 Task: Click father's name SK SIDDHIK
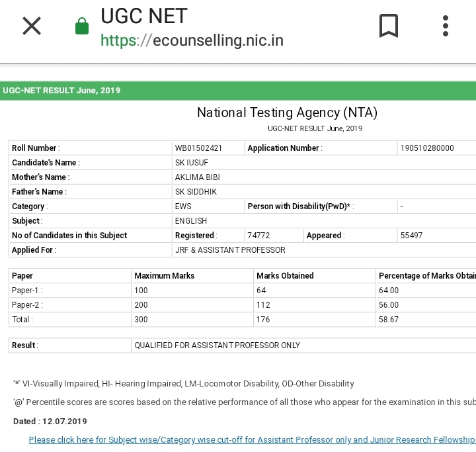click(196, 192)
